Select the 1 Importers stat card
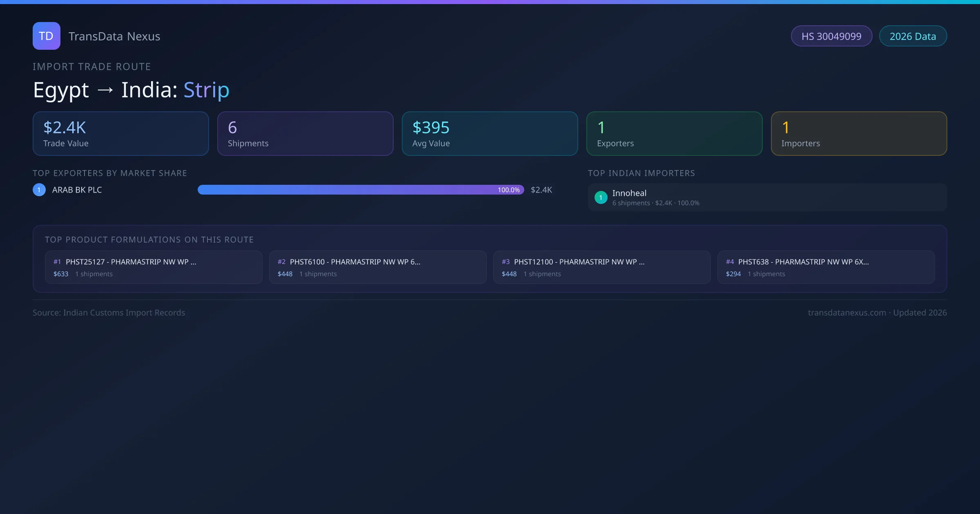Image resolution: width=980 pixels, height=514 pixels. coord(859,134)
